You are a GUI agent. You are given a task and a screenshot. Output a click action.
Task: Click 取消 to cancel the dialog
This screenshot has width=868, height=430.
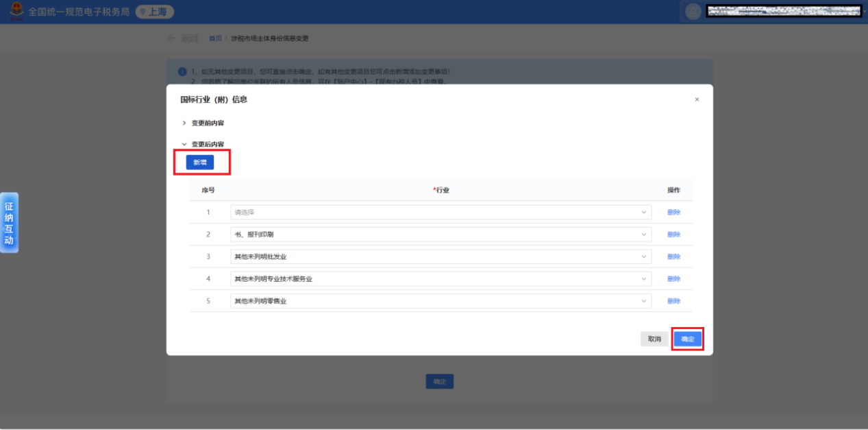654,339
